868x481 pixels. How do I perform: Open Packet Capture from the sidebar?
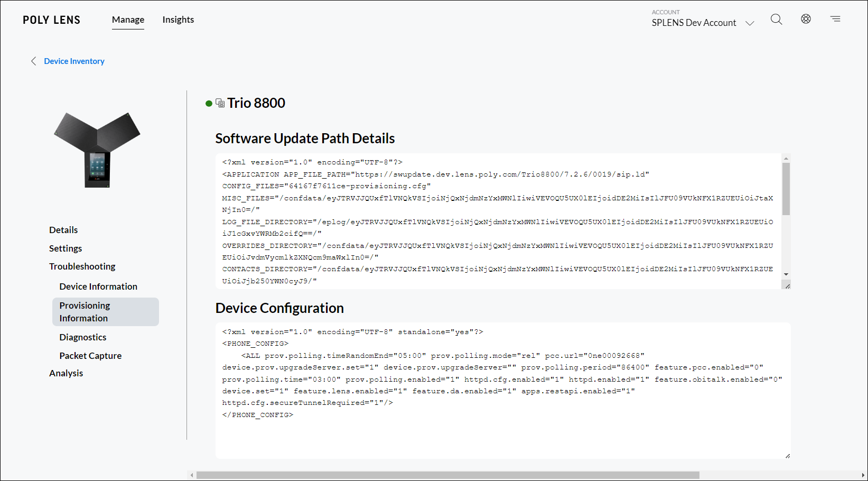pos(90,355)
